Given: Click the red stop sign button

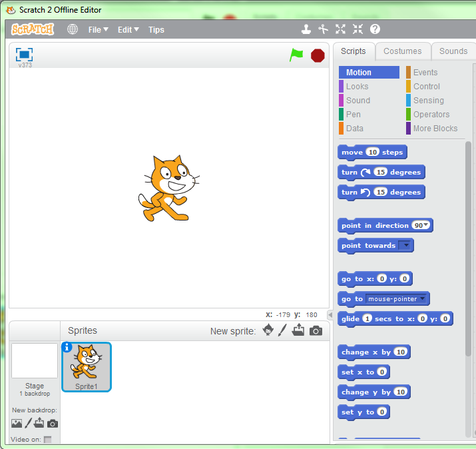Looking at the screenshot, I should [x=318, y=55].
